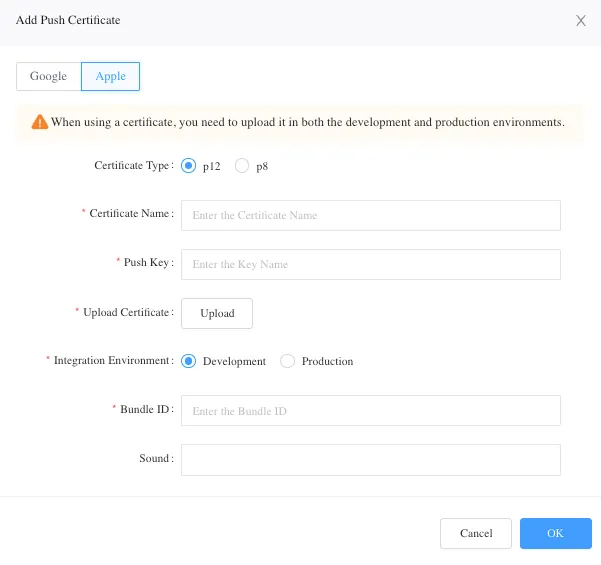The width and height of the screenshot is (601, 565).
Task: Switch to the Google tab
Action: (x=49, y=76)
